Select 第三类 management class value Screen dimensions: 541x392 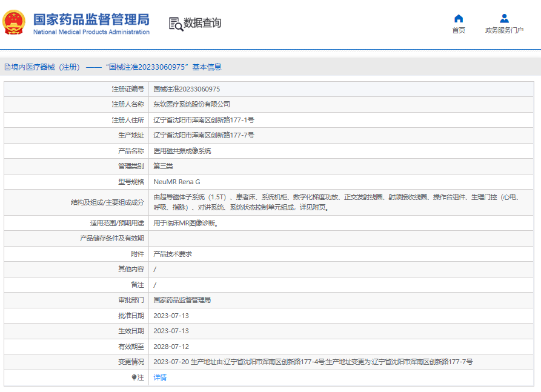[x=163, y=166]
